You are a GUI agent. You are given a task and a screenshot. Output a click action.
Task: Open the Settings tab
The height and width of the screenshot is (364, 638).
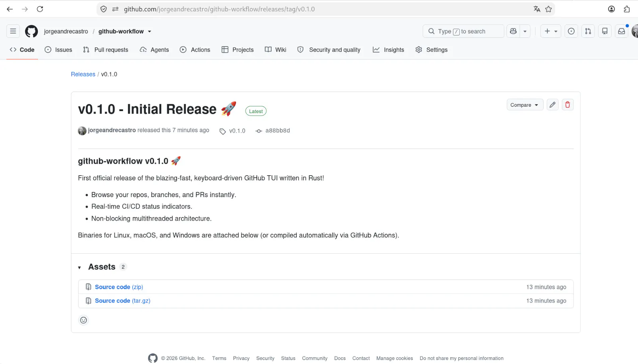click(431, 50)
